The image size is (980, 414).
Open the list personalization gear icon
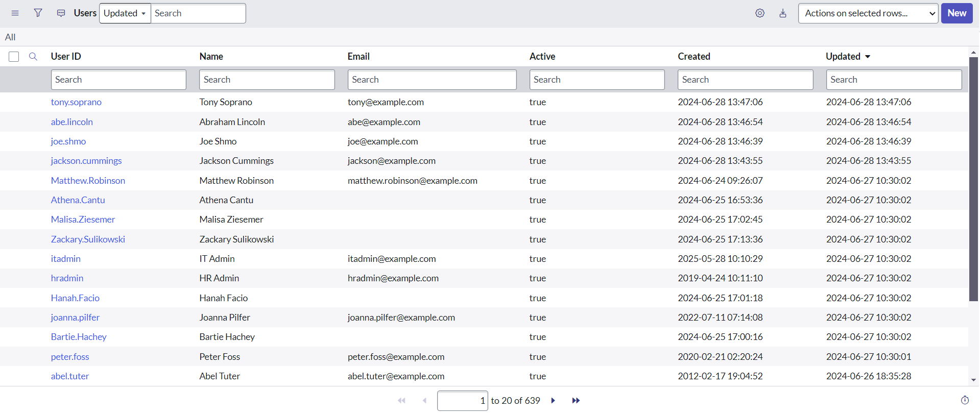pyautogui.click(x=759, y=13)
